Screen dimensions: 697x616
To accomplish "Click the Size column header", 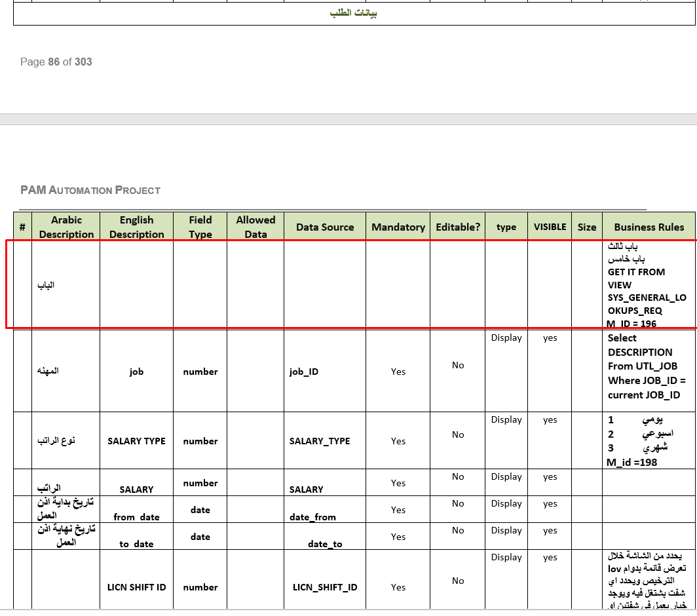I will click(x=587, y=227).
